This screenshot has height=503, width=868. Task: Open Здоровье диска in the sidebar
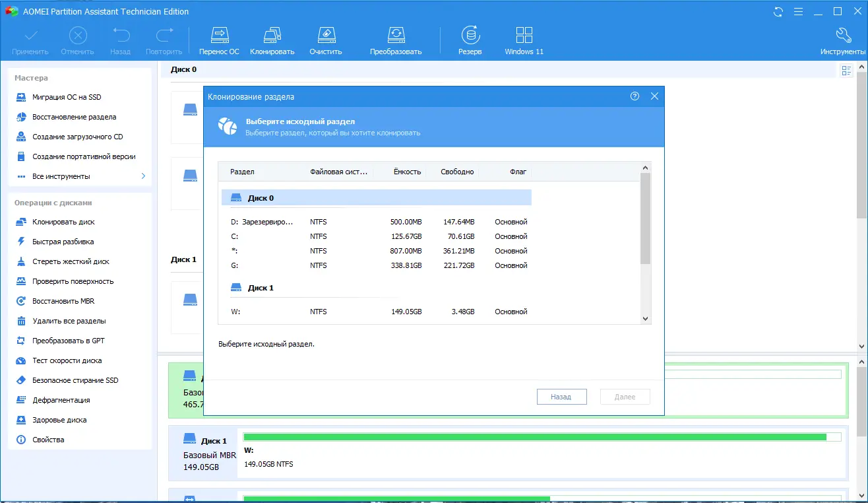[59, 420]
